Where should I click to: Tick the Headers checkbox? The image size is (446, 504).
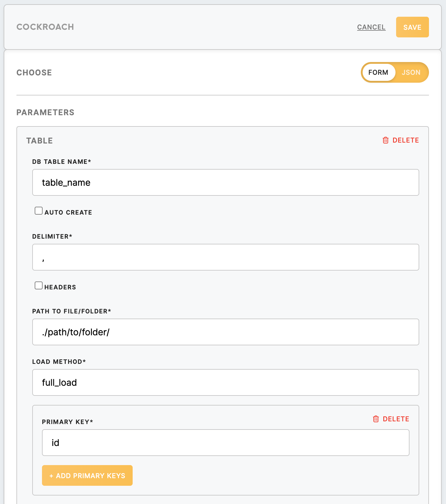39,285
